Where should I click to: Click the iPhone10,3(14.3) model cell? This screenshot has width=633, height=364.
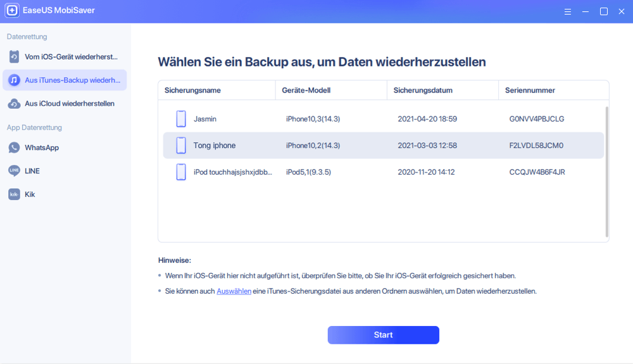pyautogui.click(x=313, y=119)
